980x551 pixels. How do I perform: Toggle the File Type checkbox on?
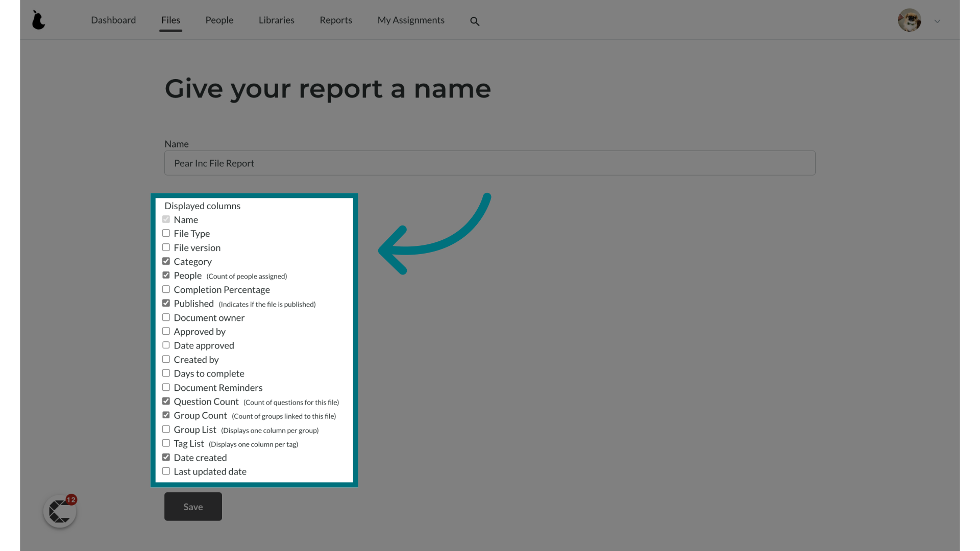point(165,234)
